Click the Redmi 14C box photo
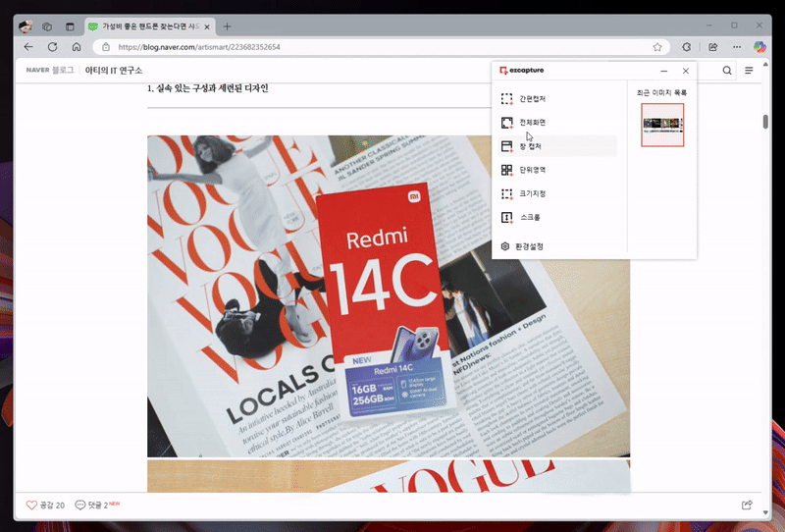 point(389,296)
